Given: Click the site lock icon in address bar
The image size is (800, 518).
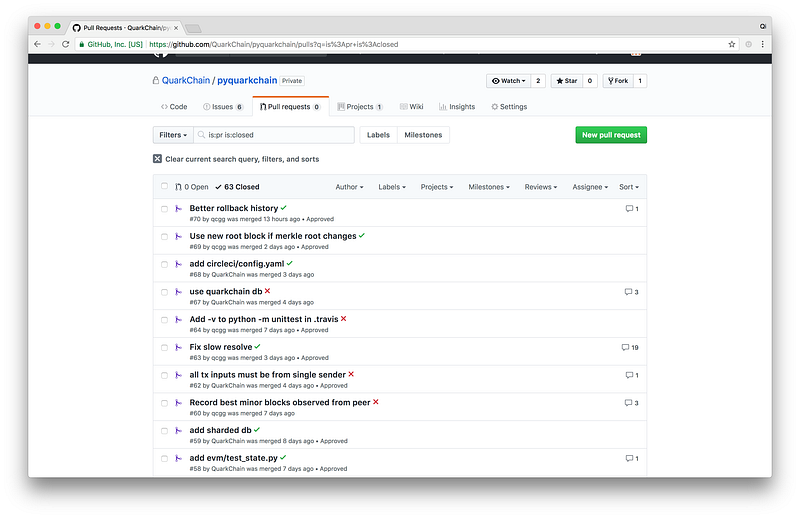Looking at the screenshot, I should pos(81,44).
